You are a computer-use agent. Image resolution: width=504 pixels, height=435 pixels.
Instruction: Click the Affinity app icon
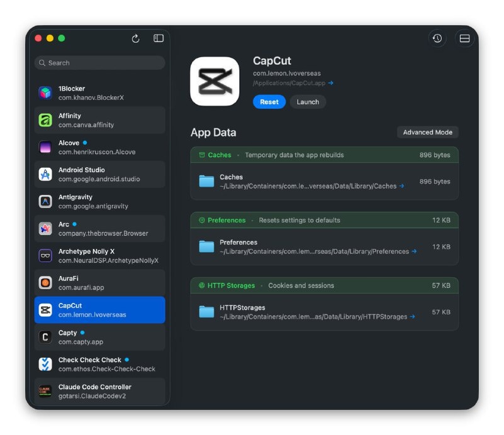click(x=45, y=120)
